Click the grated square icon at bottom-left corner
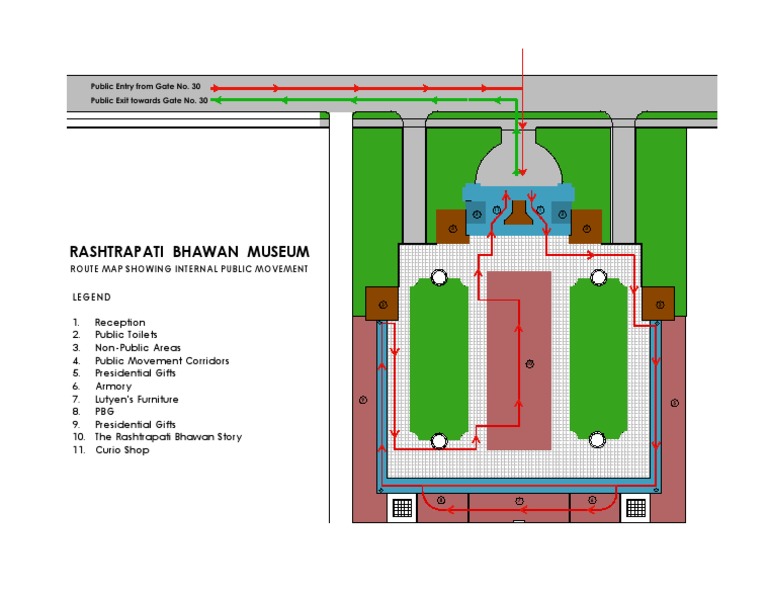 (401, 507)
